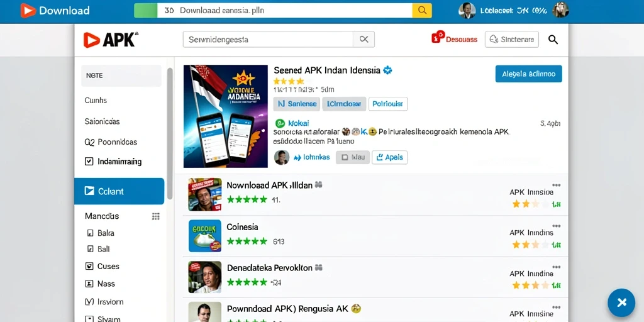Toggle the Indeminraing checkbox
Image resolution: width=644 pixels, height=322 pixels.
click(x=89, y=162)
